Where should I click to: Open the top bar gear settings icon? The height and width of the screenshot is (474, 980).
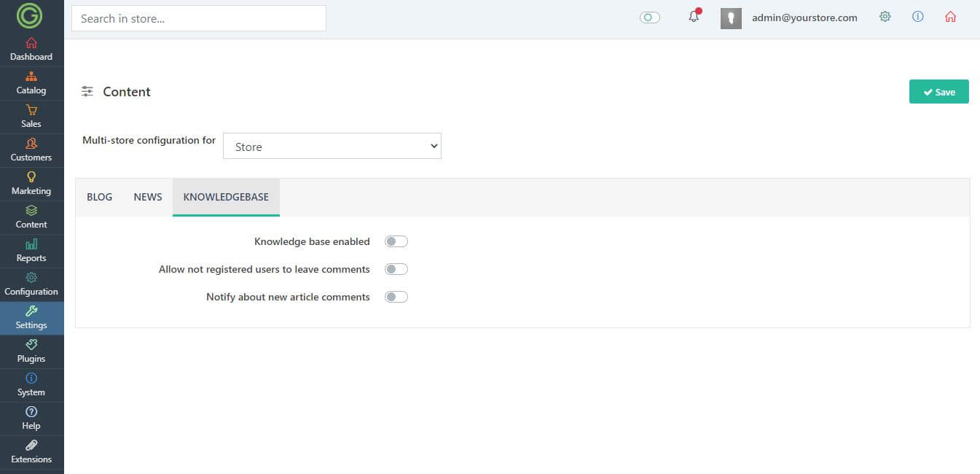click(885, 17)
